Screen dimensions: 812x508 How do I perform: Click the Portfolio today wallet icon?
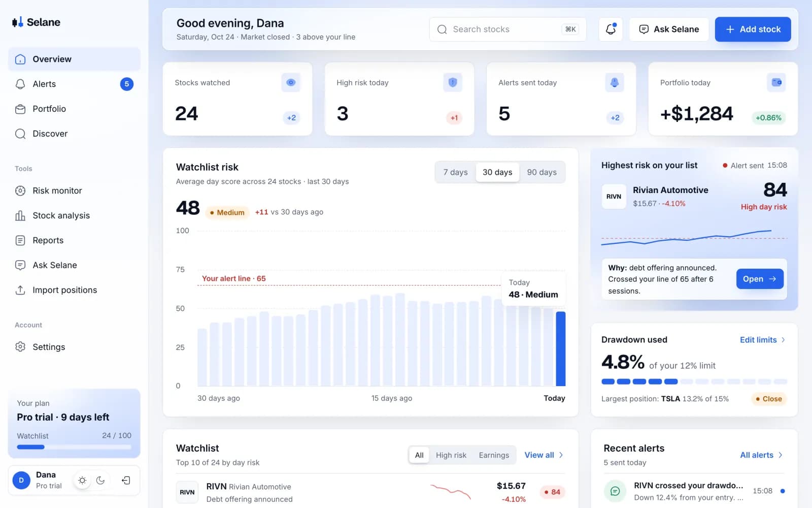click(x=776, y=82)
